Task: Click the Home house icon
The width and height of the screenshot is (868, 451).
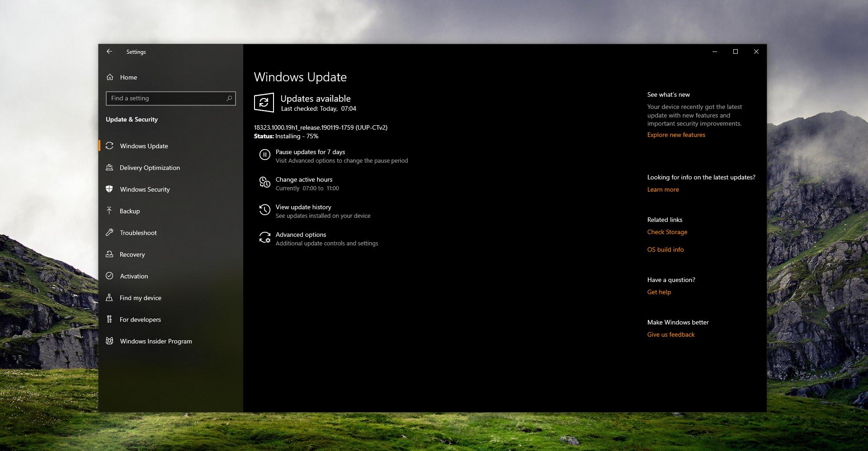Action: [x=110, y=77]
